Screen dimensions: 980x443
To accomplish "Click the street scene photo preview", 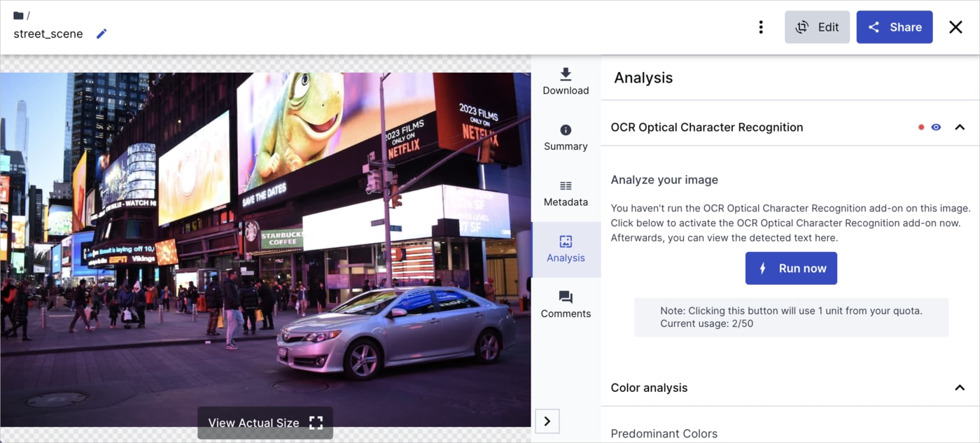I will [x=265, y=249].
